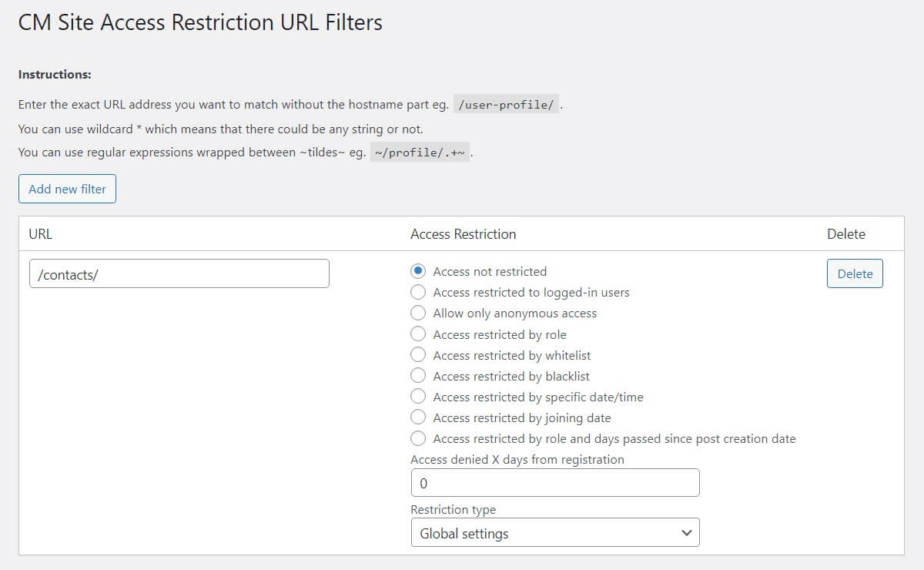924x570 pixels.
Task: Focus the Access denied X days field
Action: tap(554, 483)
